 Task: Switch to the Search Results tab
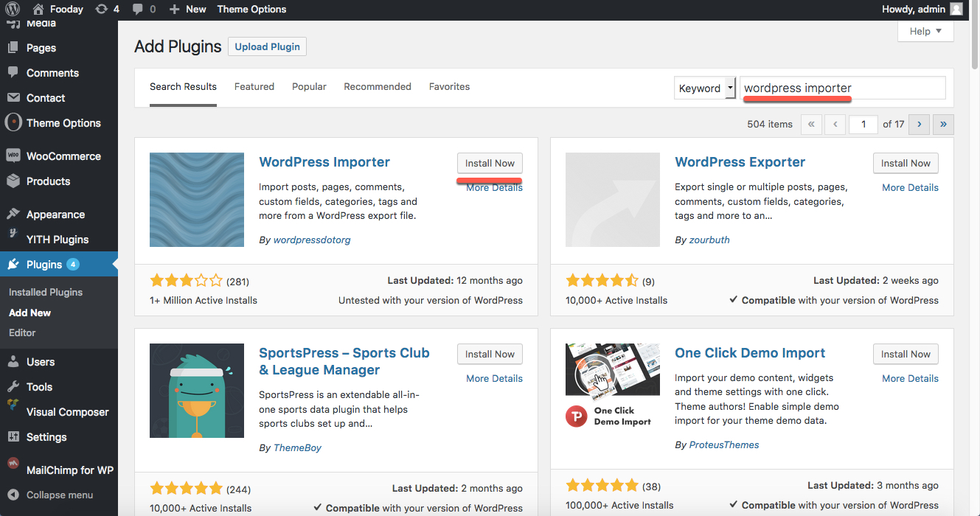183,86
